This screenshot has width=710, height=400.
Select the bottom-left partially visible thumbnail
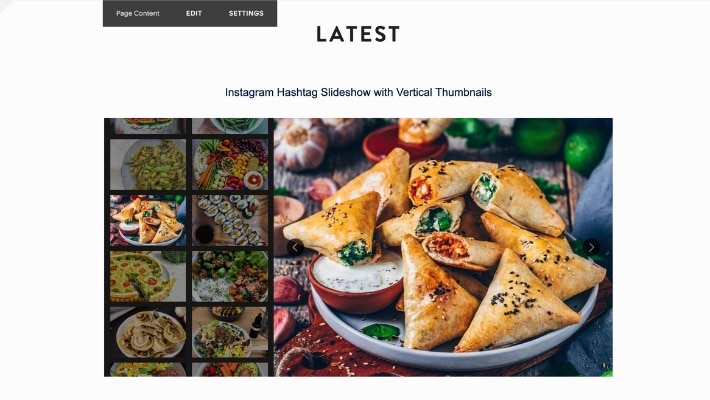tap(148, 370)
